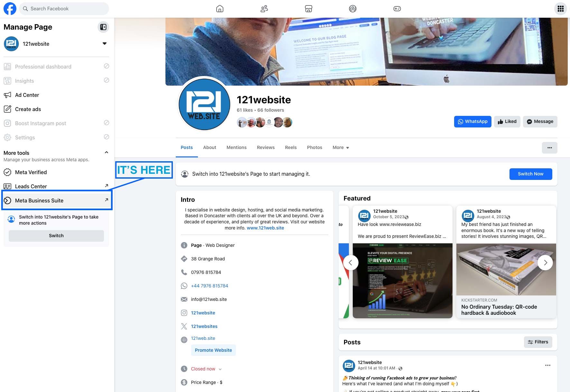Click the Message button
The width and height of the screenshot is (570, 392).
pyautogui.click(x=540, y=122)
